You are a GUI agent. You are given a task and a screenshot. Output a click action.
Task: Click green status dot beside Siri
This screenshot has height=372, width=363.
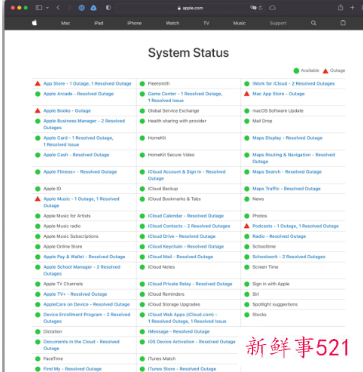(247, 294)
